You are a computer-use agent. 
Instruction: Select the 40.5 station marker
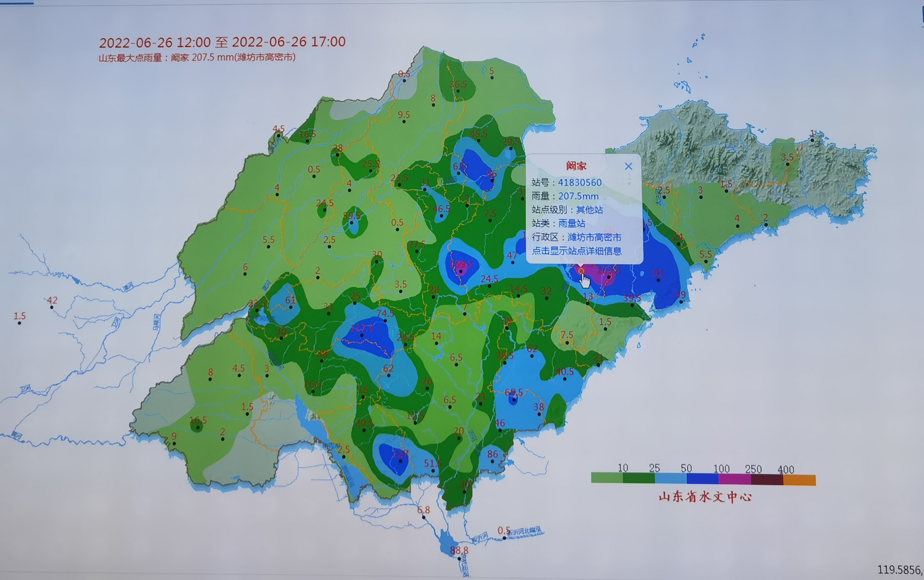click(x=565, y=379)
